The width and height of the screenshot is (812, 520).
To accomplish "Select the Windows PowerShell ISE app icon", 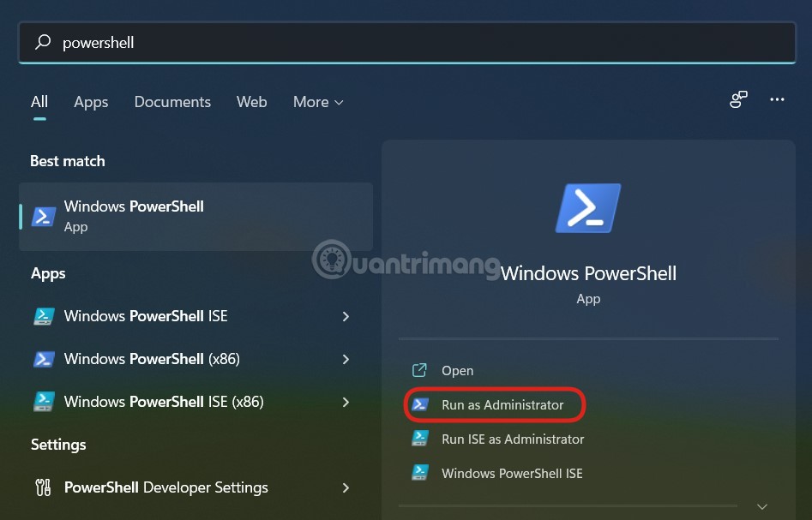I will point(44,316).
